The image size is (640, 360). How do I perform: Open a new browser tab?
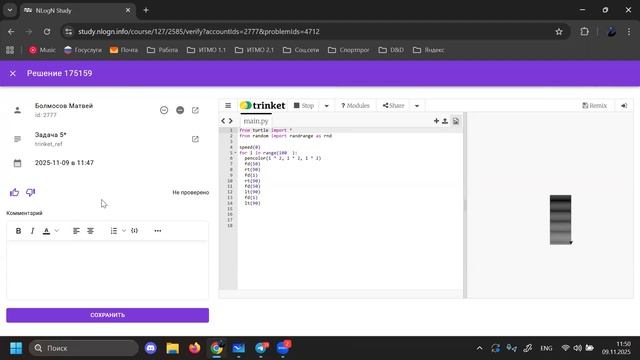click(146, 11)
